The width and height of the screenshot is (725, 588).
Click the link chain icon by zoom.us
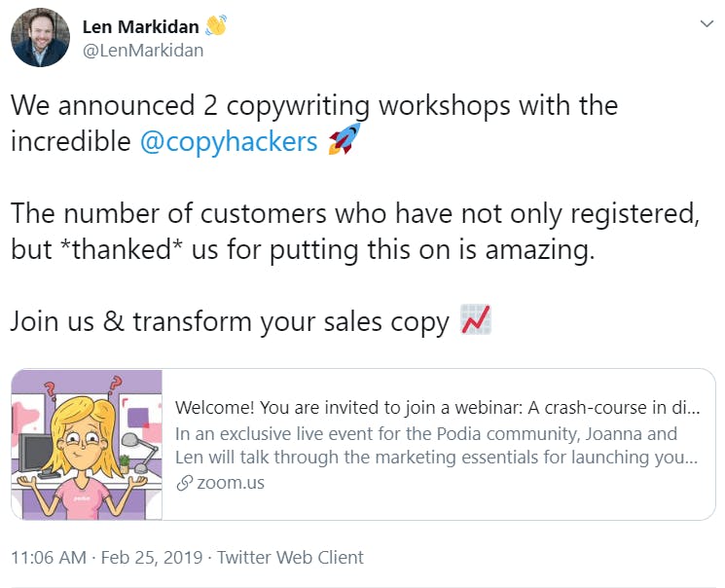tap(184, 484)
